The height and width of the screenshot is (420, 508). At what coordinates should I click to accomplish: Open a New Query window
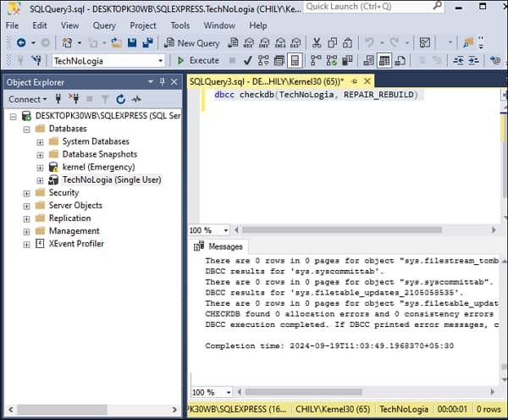pos(192,43)
